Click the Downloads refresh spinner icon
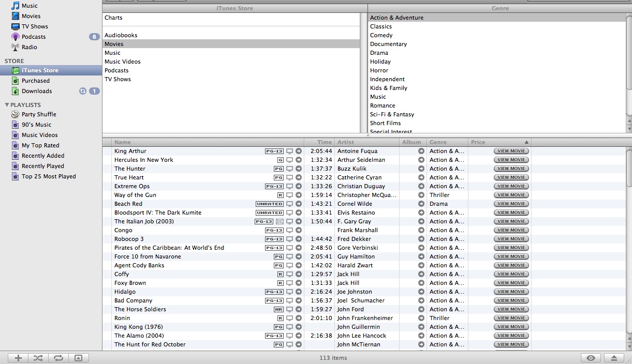The image size is (632, 364). pyautogui.click(x=82, y=91)
